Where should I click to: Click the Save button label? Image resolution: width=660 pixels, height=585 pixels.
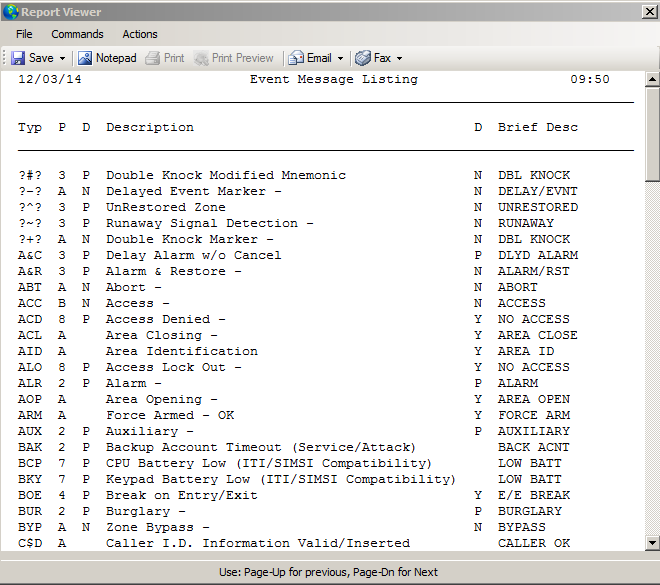point(41,58)
